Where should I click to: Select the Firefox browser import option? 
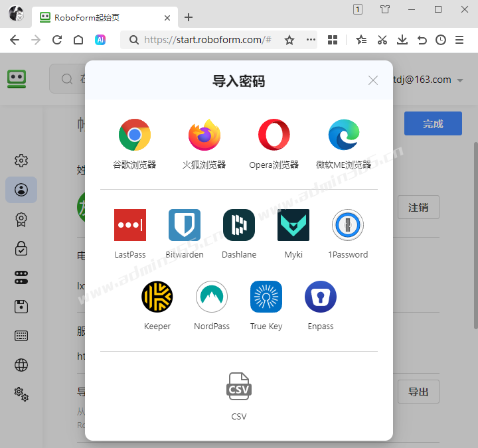coord(204,135)
